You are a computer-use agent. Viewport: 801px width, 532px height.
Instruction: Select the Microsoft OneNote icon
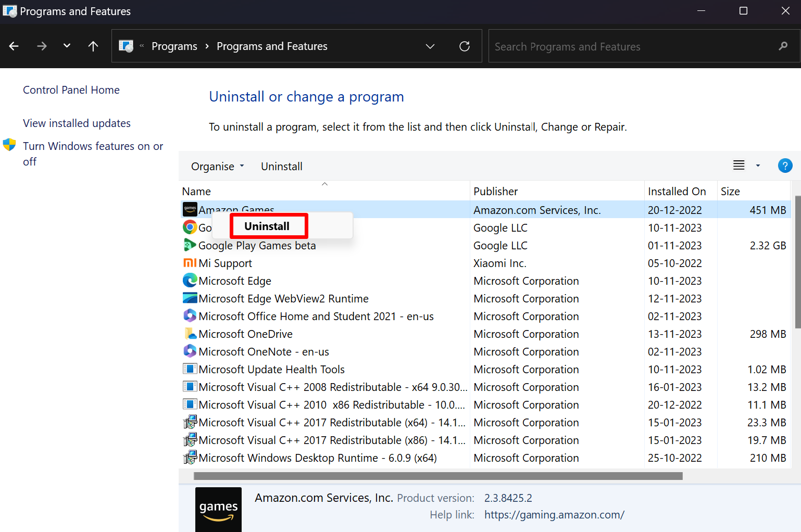[190, 351]
